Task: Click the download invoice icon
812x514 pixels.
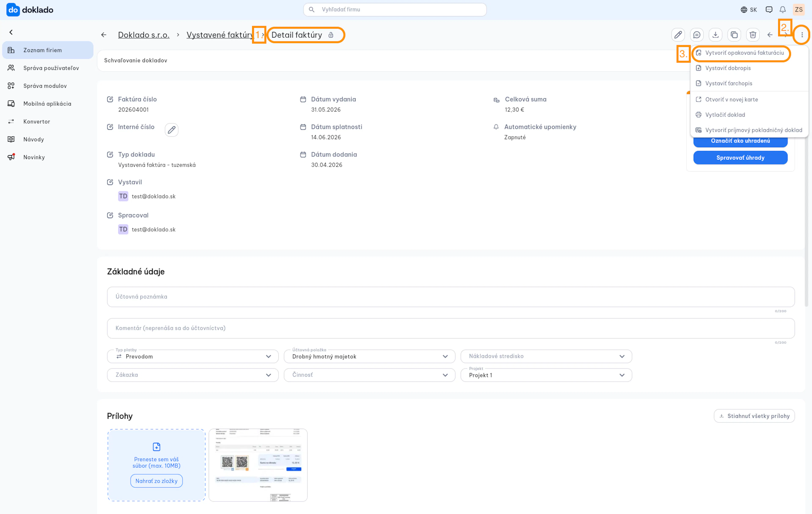Action: click(715, 35)
